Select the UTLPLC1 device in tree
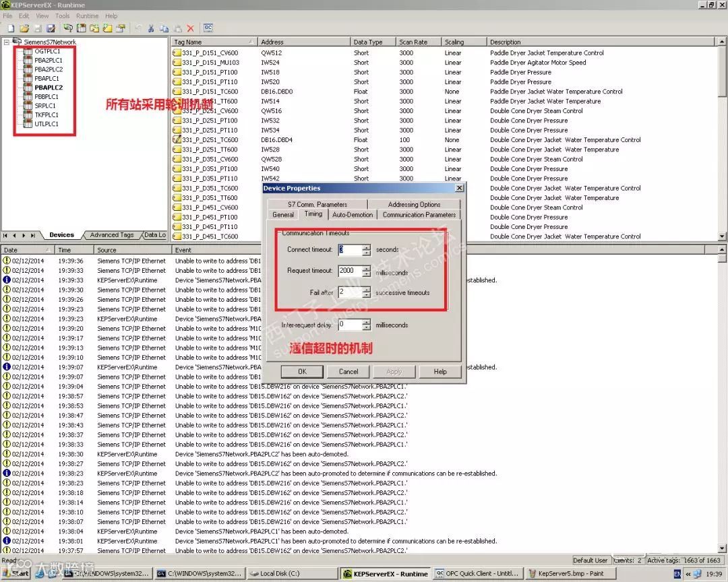The image size is (728, 582). [47, 124]
